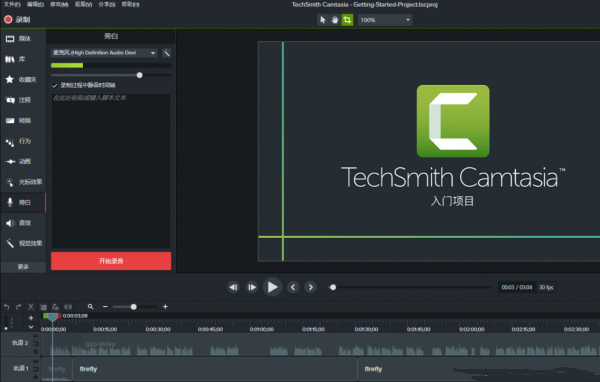600x382 pixels.
Task: Click the 更多 more button in sidebar
Action: (x=23, y=266)
